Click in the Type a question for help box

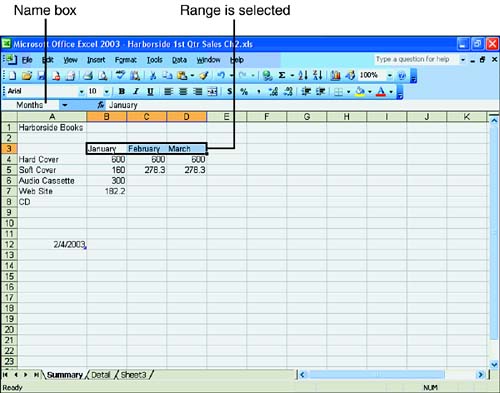click(416, 59)
